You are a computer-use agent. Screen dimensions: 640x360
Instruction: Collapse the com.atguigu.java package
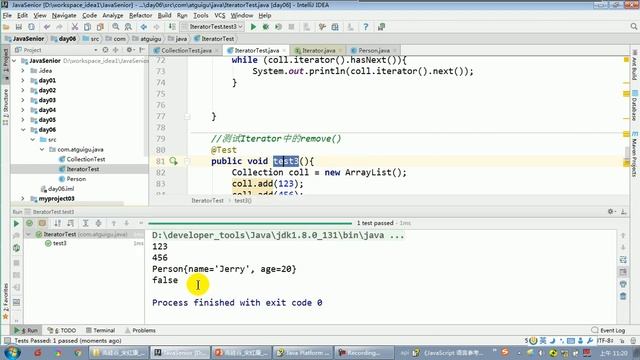pyautogui.click(x=42, y=149)
